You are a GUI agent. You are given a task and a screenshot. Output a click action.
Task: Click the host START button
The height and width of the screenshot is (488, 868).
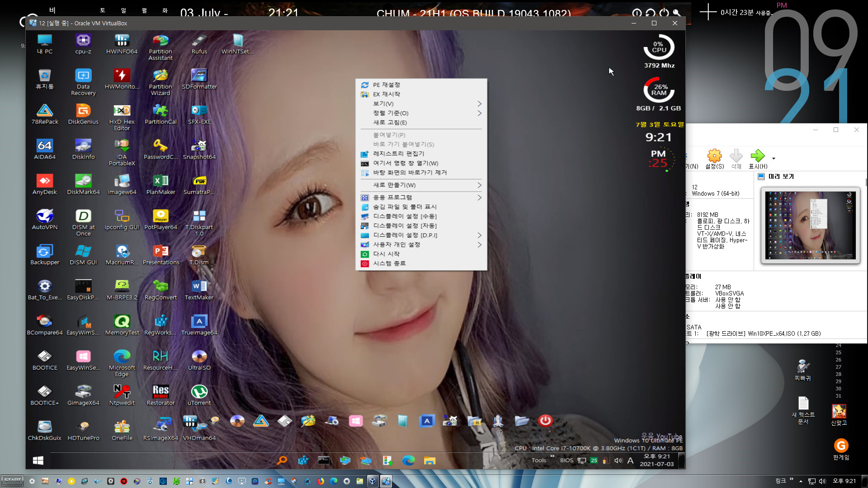point(12,481)
